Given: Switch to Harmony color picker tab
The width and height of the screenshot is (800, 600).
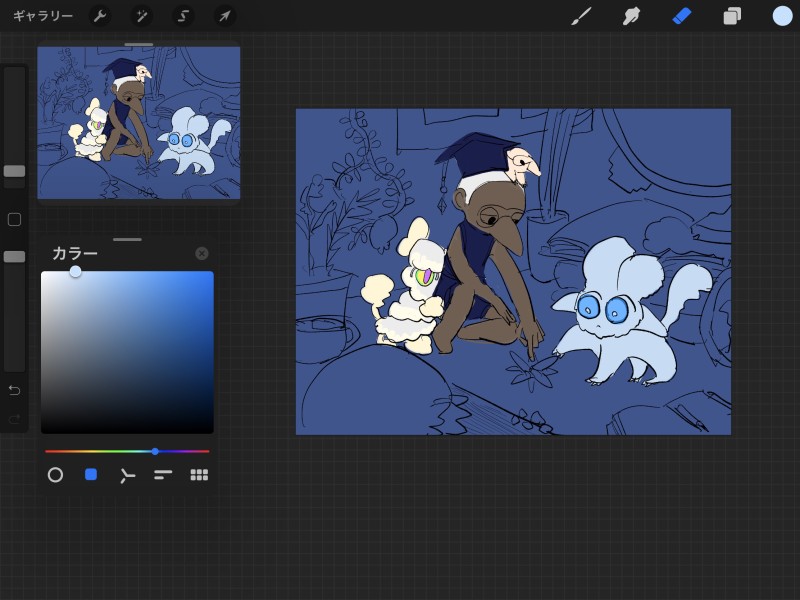Looking at the screenshot, I should tap(127, 475).
